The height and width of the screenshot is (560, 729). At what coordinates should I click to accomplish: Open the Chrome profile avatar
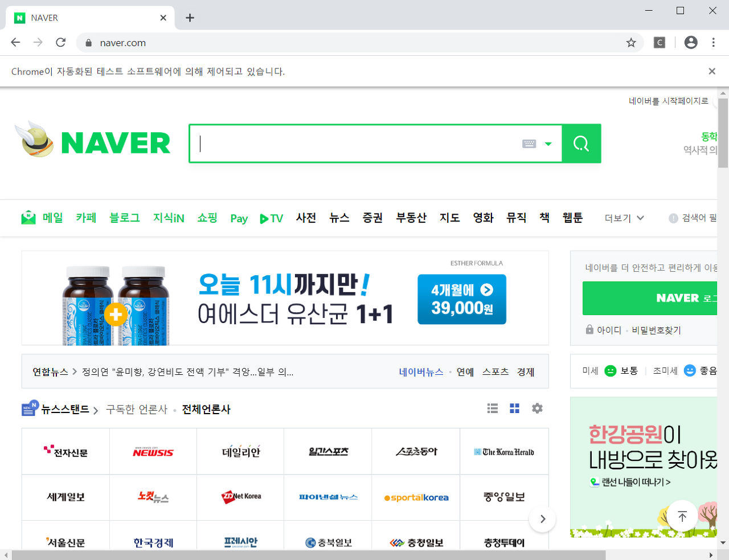point(691,42)
